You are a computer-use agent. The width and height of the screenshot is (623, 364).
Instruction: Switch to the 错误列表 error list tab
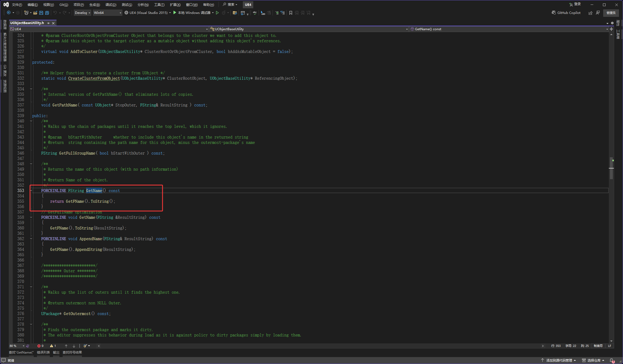tap(43, 352)
